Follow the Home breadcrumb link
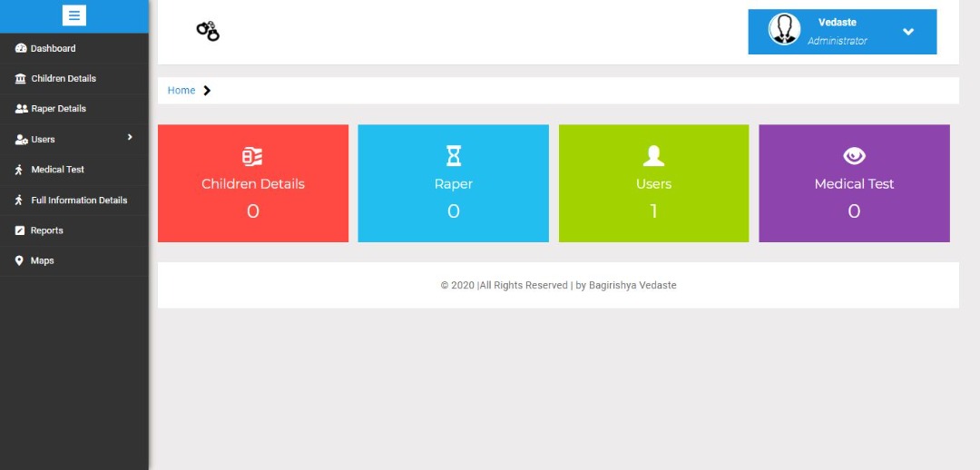 [181, 91]
